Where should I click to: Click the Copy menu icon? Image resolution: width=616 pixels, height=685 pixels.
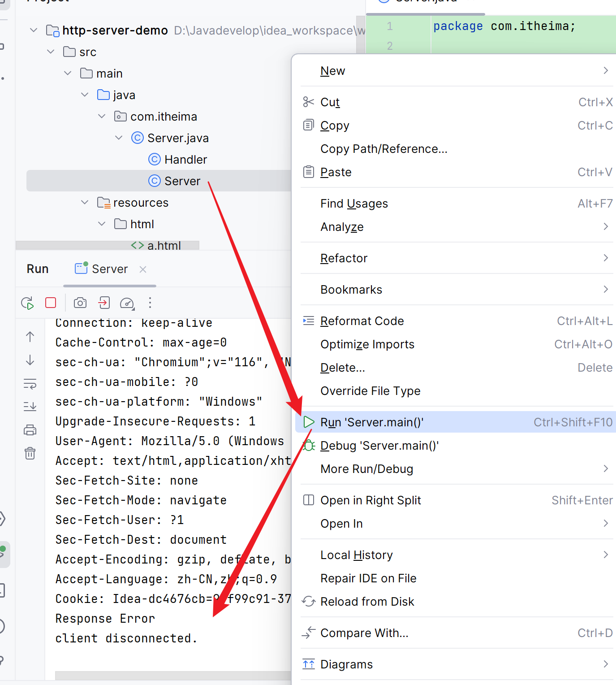[309, 125]
